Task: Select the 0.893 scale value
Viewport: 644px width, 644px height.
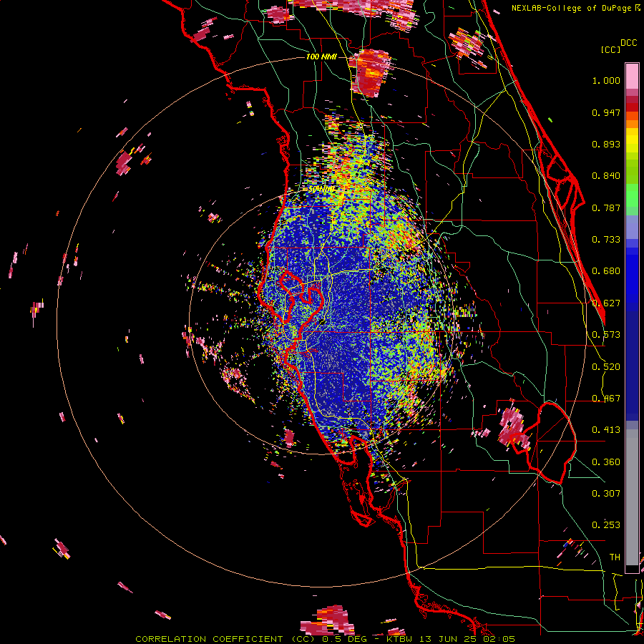Action: [606, 144]
